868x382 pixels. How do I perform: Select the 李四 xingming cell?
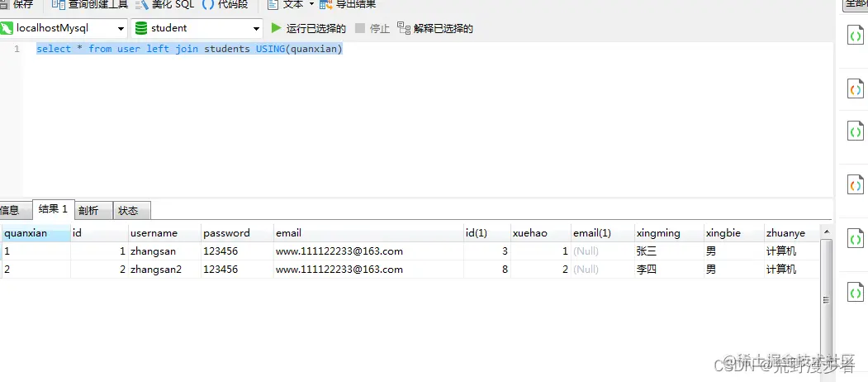pyautogui.click(x=669, y=270)
